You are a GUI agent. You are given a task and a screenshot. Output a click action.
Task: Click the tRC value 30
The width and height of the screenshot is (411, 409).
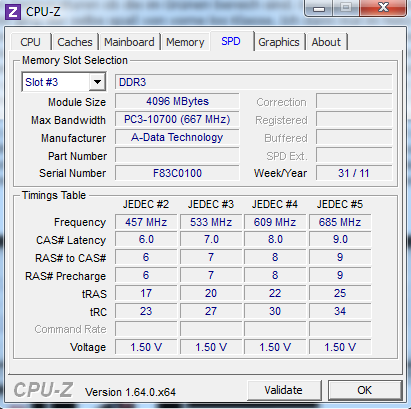pyautogui.click(x=275, y=311)
